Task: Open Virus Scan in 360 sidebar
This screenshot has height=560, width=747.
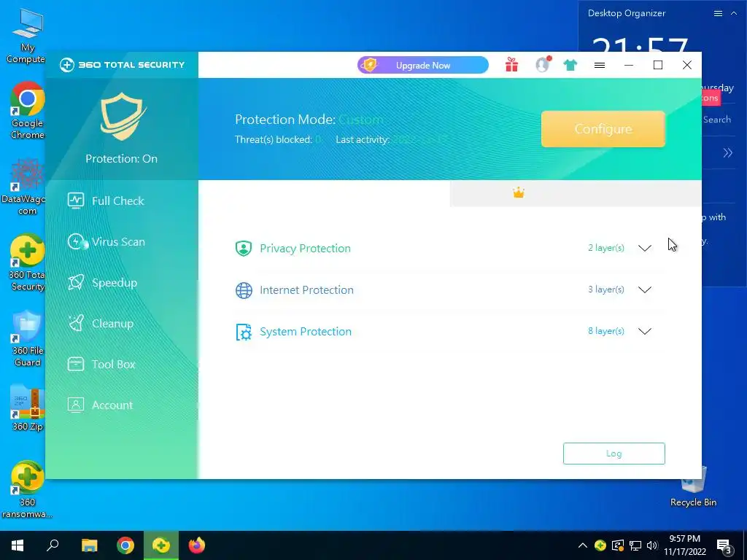Action: coord(106,242)
